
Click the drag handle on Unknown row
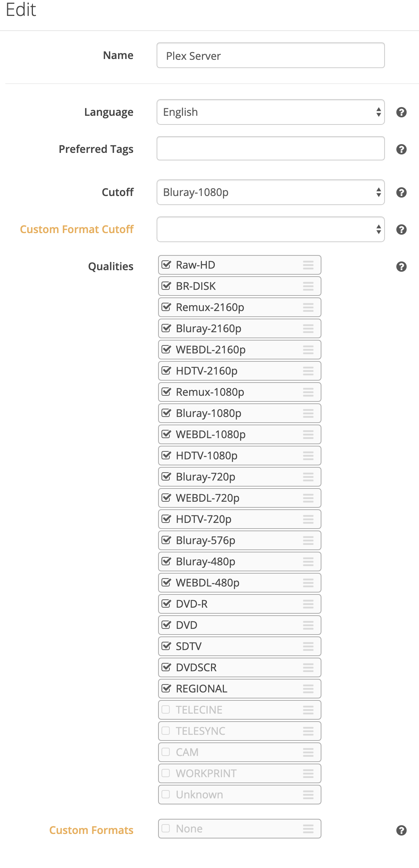tap(308, 795)
